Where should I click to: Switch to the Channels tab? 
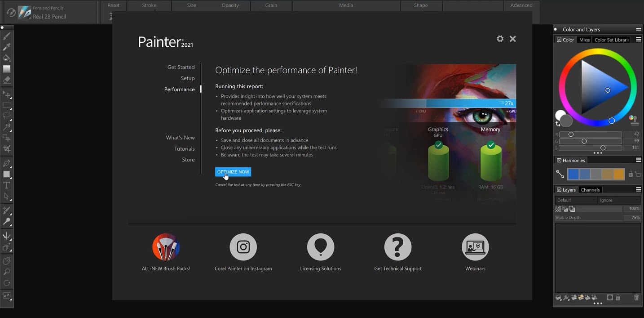tap(590, 189)
